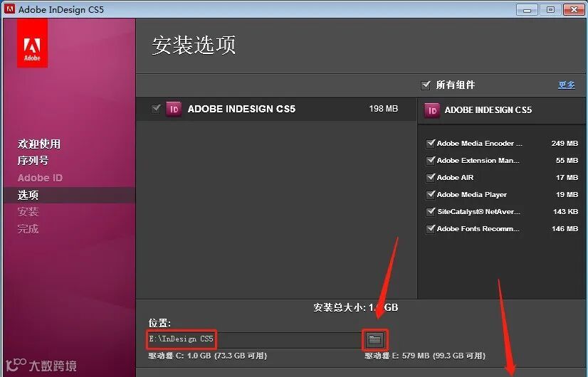Toggle the ADOBE INDESIGN CS5 component checkbox

pyautogui.click(x=156, y=109)
